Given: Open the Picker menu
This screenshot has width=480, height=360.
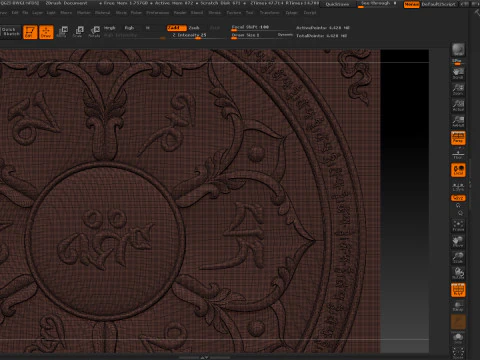Looking at the screenshot, I should (x=136, y=13).
